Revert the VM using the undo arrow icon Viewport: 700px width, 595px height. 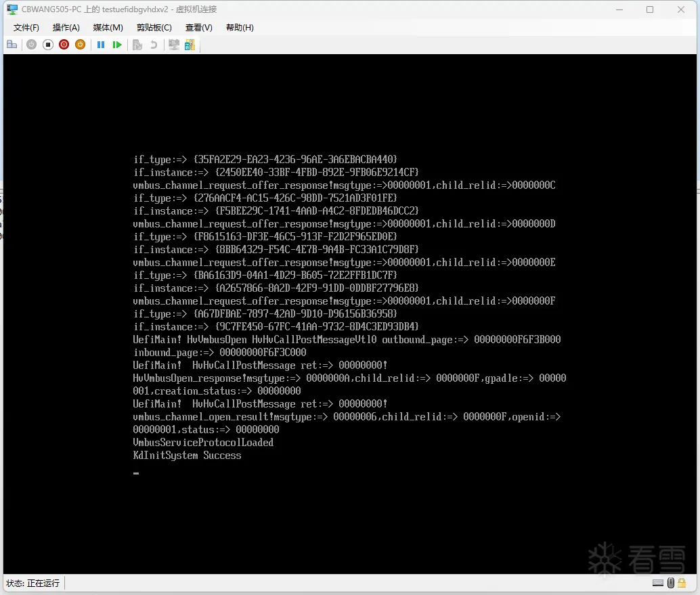pyautogui.click(x=154, y=45)
